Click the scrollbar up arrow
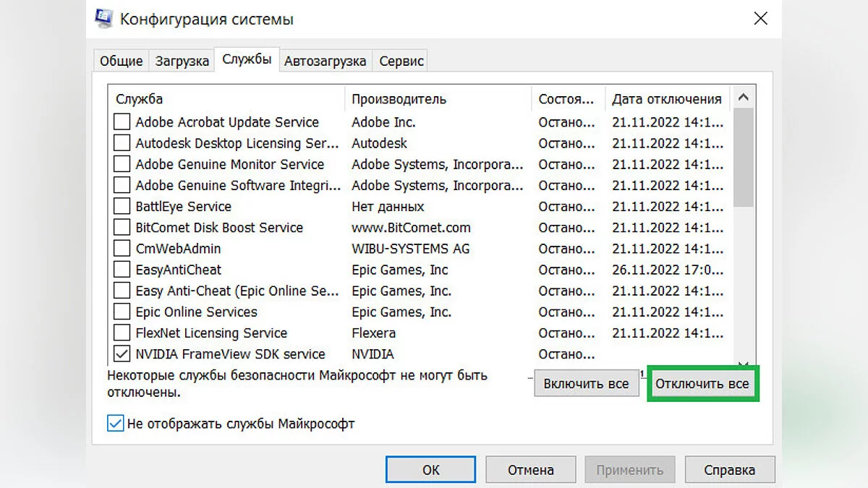The height and width of the screenshot is (488, 868). [x=744, y=98]
